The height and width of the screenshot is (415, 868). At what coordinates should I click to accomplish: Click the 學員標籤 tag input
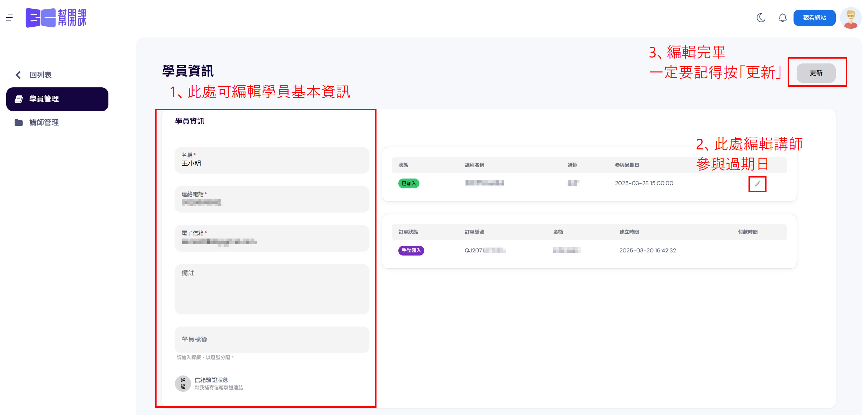click(x=272, y=339)
